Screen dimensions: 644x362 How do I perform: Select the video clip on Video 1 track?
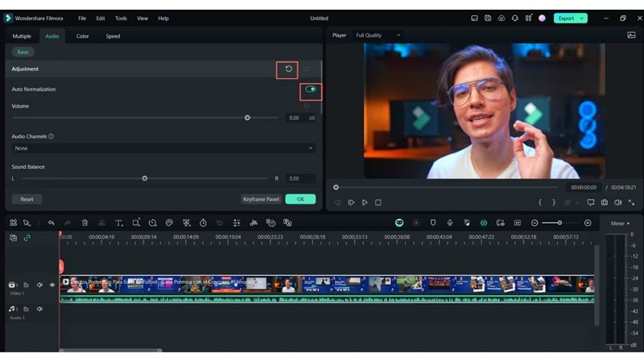point(327,289)
